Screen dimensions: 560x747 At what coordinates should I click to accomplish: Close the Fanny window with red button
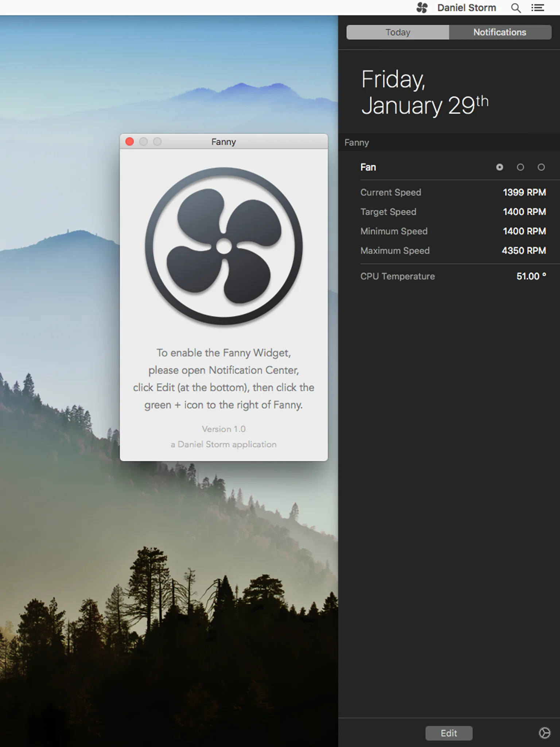129,142
